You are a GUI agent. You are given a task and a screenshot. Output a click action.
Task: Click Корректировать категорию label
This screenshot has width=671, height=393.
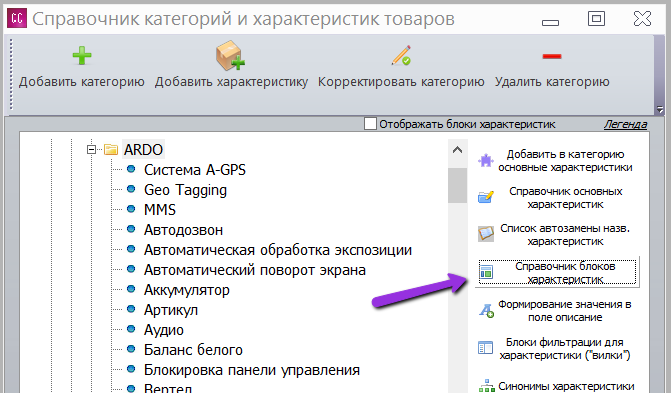coord(401,82)
